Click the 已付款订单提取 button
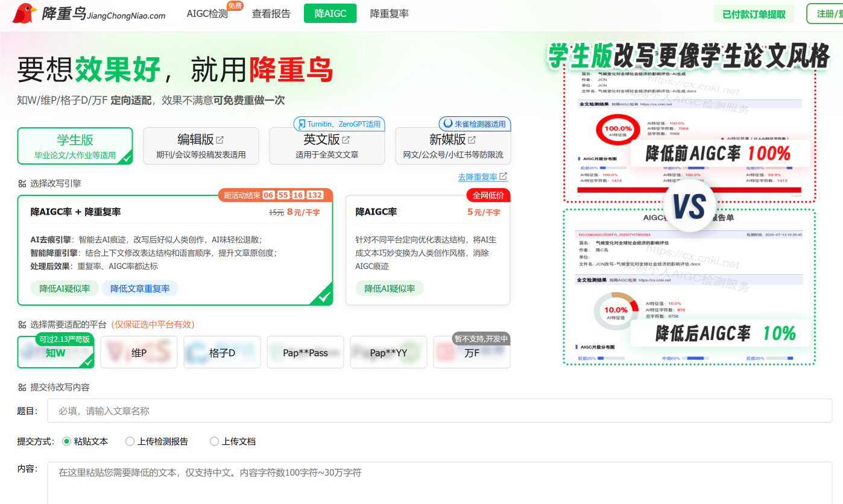Screen dimensions: 843x504 [x=754, y=14]
